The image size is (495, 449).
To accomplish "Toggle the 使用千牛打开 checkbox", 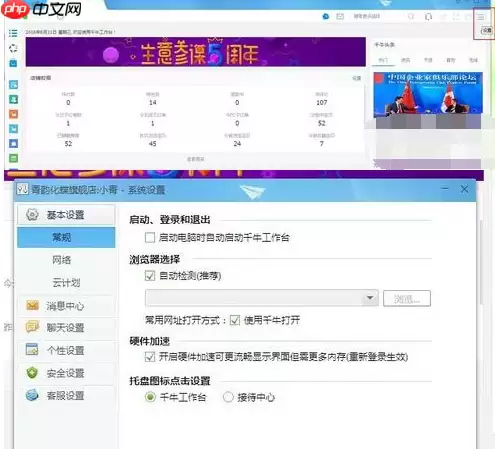I will (235, 320).
